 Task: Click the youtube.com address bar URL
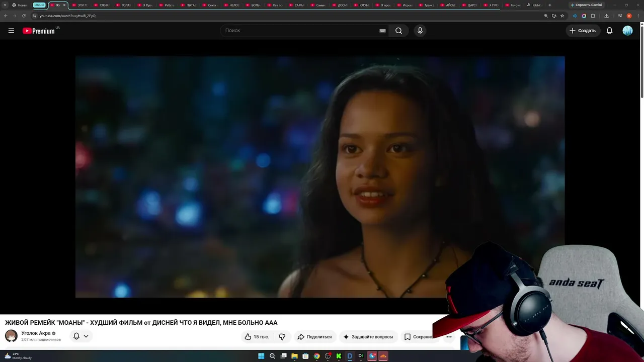click(x=67, y=16)
